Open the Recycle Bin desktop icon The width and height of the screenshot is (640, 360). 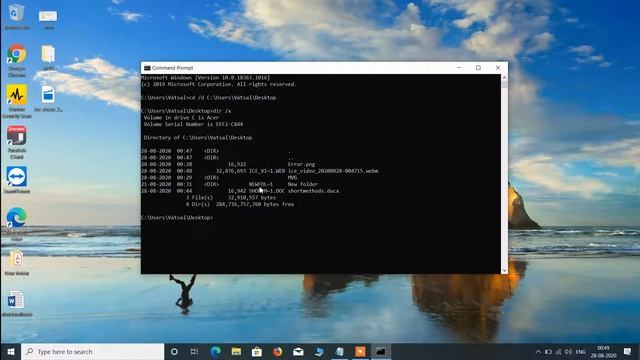[x=16, y=17]
